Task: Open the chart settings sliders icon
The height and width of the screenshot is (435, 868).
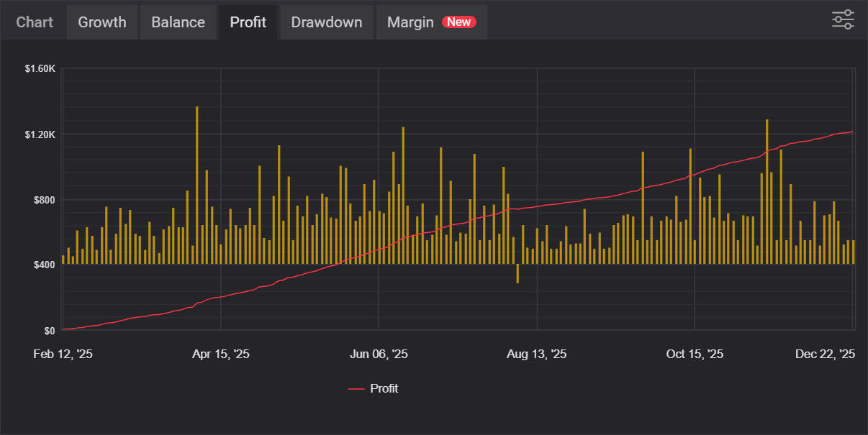Action: coord(843,19)
